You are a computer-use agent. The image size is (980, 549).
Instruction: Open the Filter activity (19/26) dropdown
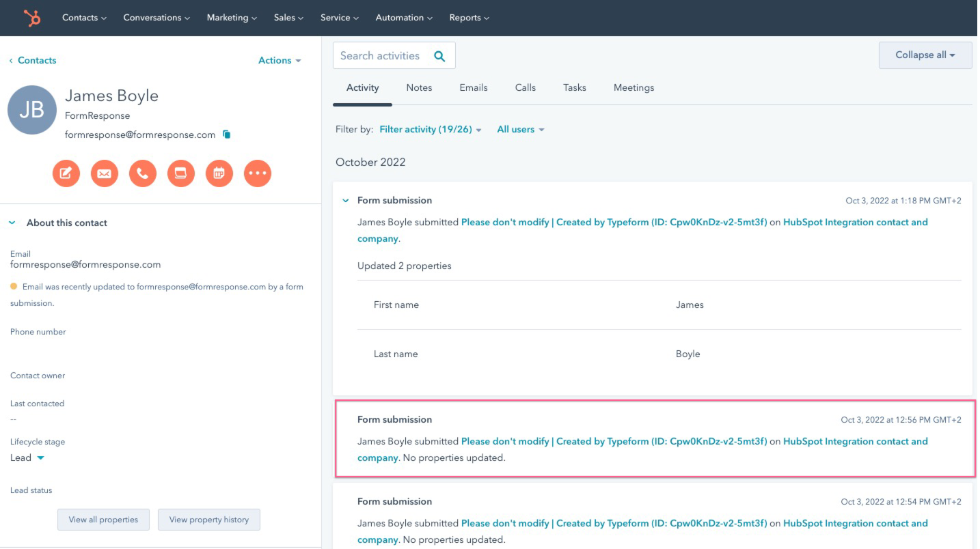click(430, 129)
